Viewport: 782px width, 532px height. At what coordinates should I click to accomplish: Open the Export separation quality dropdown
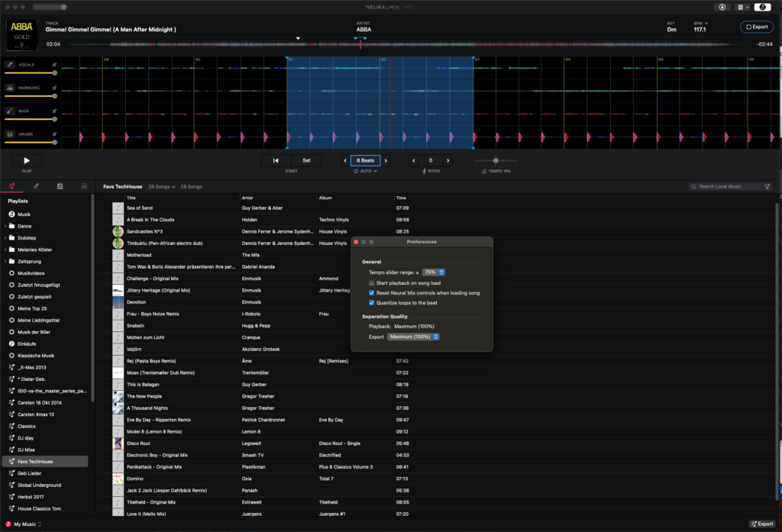(413, 336)
